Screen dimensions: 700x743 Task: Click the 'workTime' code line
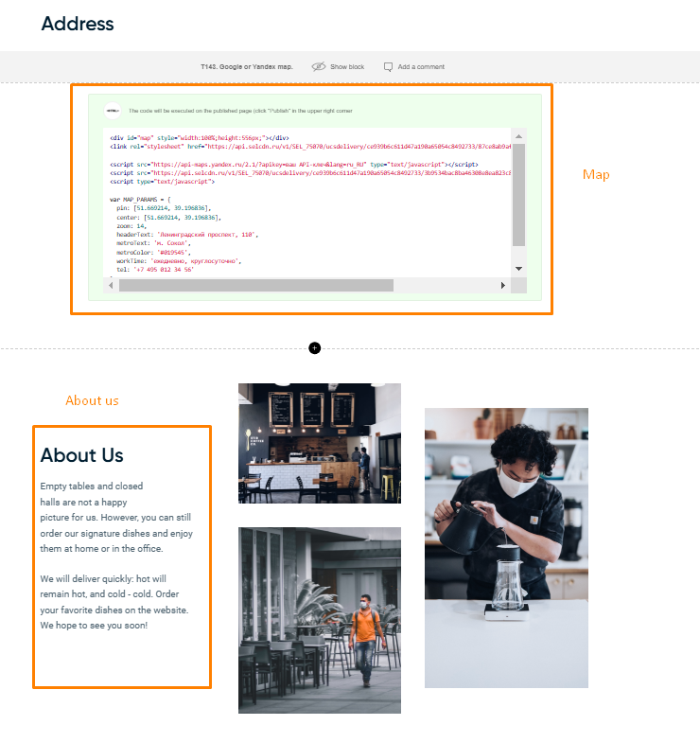click(179, 261)
